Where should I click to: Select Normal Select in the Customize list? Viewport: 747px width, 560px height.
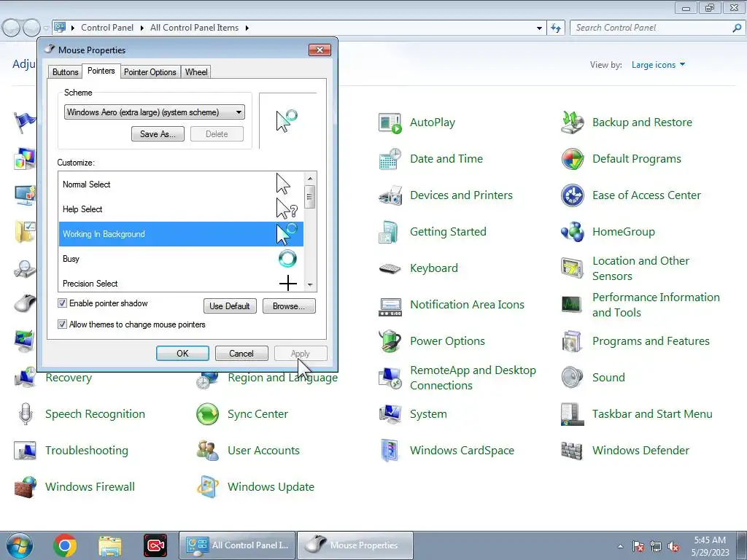181,184
